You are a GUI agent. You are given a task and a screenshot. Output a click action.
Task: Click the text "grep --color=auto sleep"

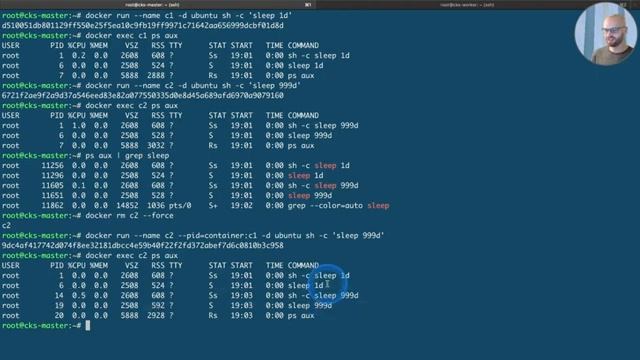pos(338,205)
